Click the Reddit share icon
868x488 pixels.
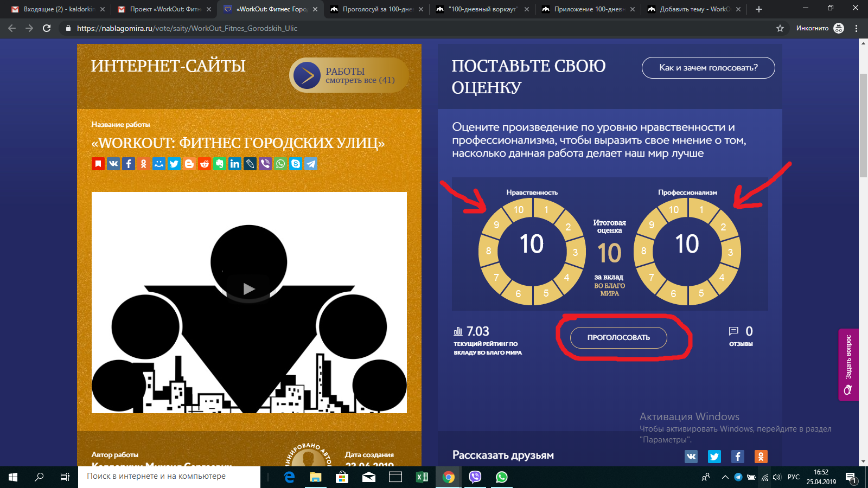tap(205, 164)
